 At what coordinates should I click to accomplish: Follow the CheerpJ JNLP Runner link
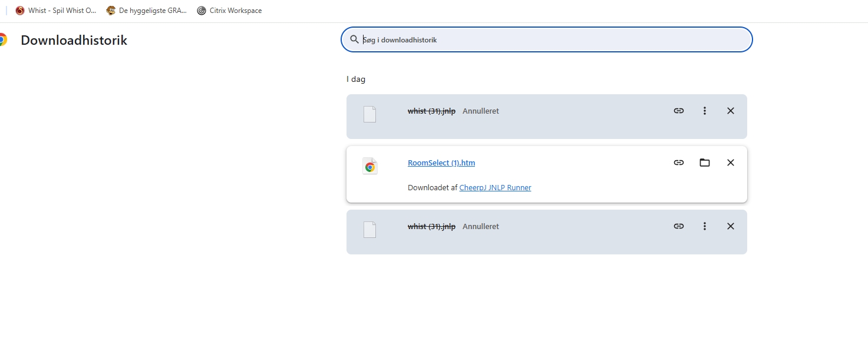(x=495, y=188)
